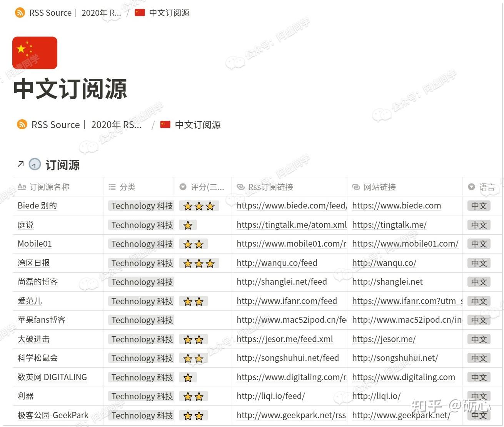Image resolution: width=504 pixels, height=427 pixels.
Task: Click the Aa icon in 订阅源名称 header
Action: pos(22,187)
